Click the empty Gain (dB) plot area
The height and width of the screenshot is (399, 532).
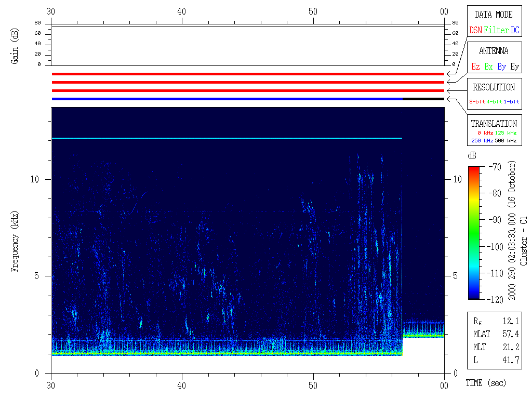tap(248, 46)
